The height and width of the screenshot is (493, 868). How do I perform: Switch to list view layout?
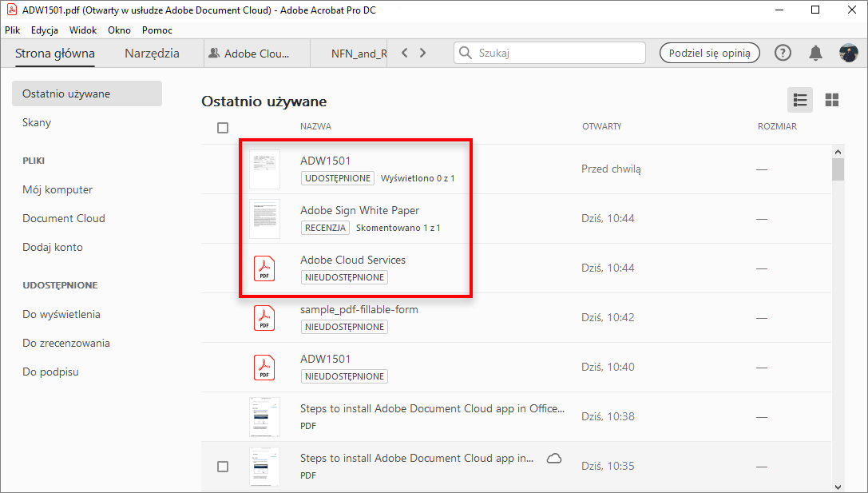pyautogui.click(x=799, y=100)
